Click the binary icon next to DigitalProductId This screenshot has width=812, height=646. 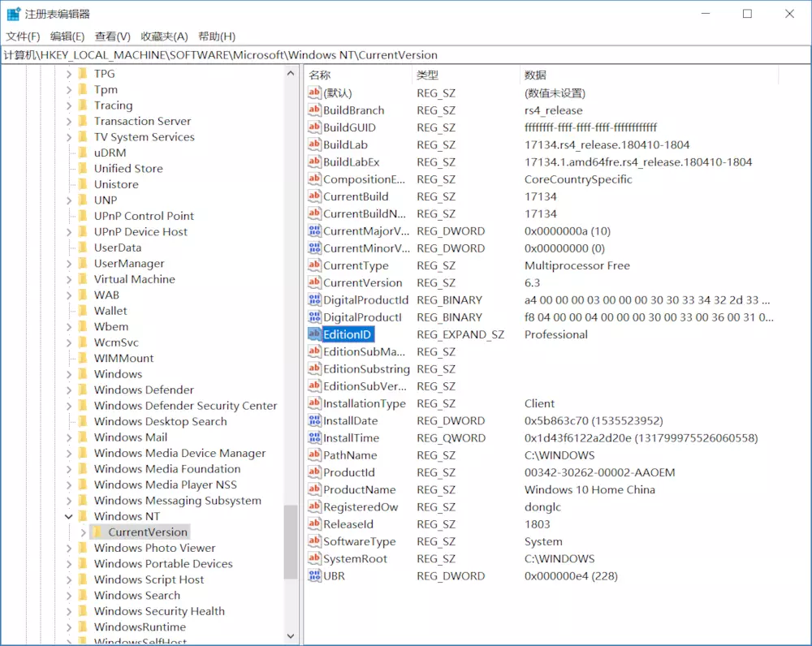pyautogui.click(x=314, y=299)
